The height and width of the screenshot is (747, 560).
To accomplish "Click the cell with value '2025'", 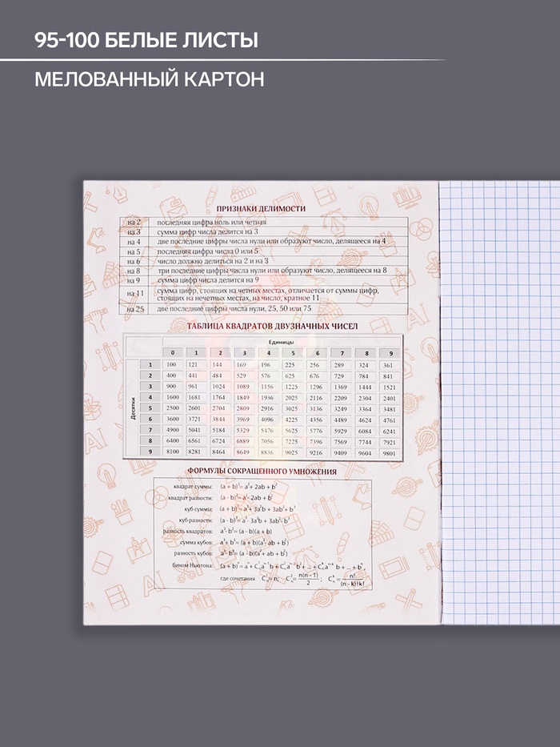I will (291, 398).
